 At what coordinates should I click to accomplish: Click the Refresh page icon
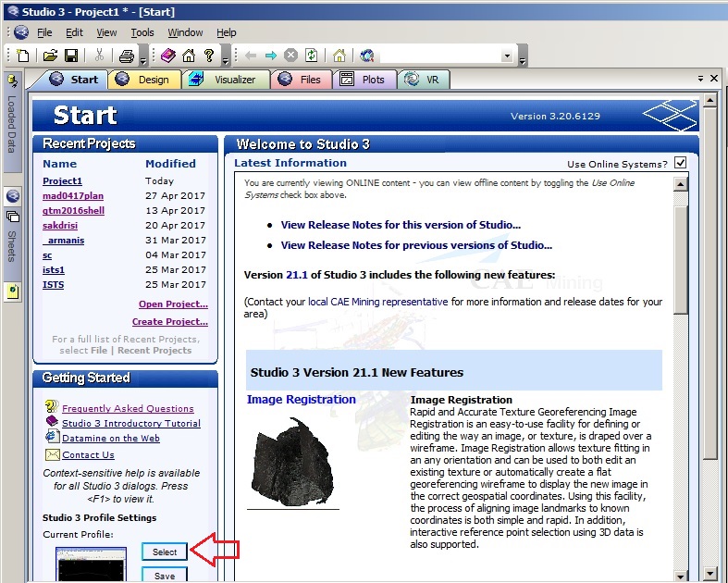coord(311,56)
